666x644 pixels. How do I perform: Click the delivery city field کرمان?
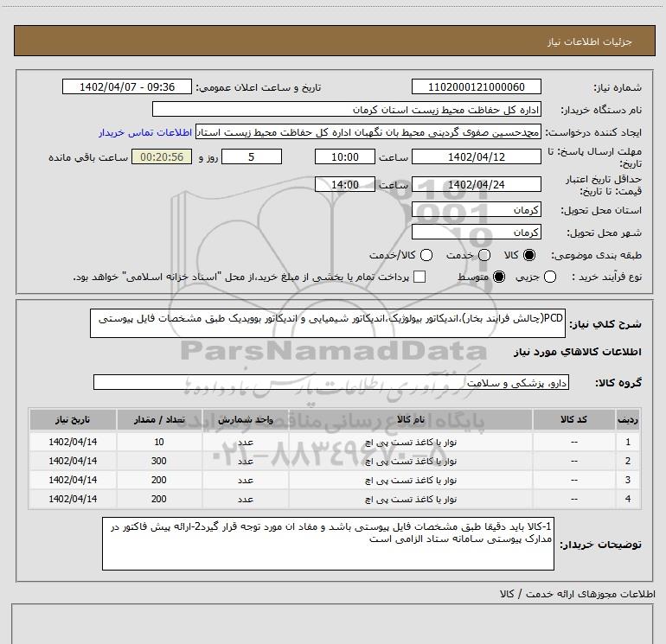[476, 233]
